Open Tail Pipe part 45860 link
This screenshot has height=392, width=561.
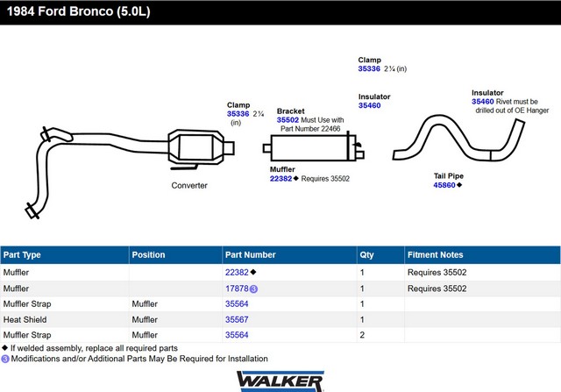pos(444,185)
